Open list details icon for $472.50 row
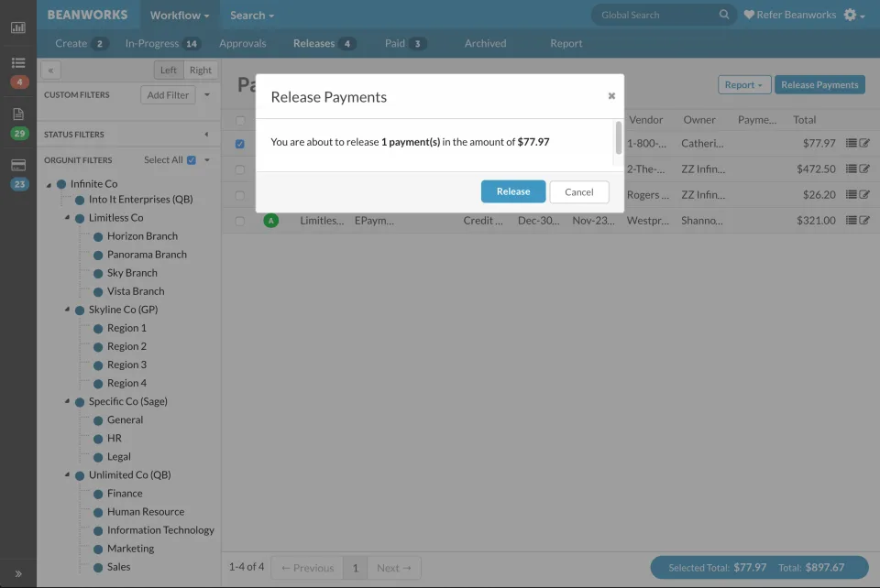 (x=851, y=169)
